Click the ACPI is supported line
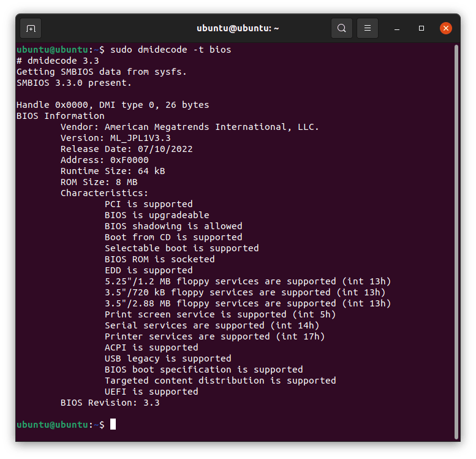476x459 pixels. coord(151,347)
